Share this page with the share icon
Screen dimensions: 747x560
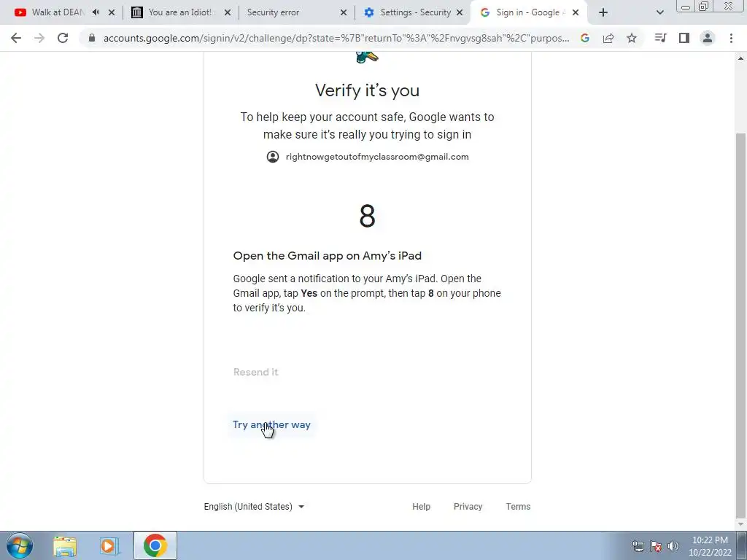tap(608, 38)
